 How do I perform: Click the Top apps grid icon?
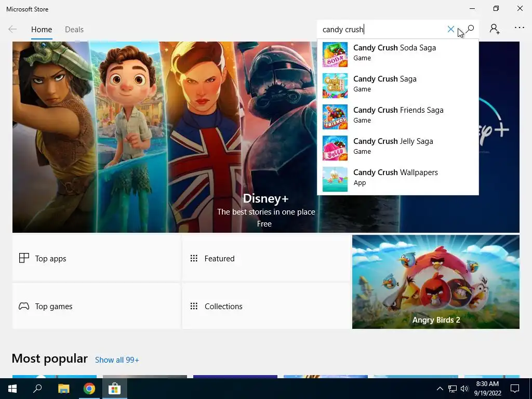24,258
